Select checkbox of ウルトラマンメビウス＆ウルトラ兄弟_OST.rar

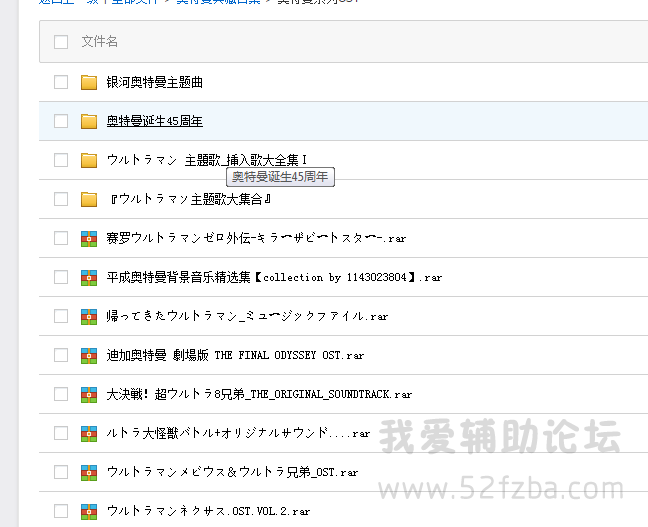pyautogui.click(x=61, y=472)
